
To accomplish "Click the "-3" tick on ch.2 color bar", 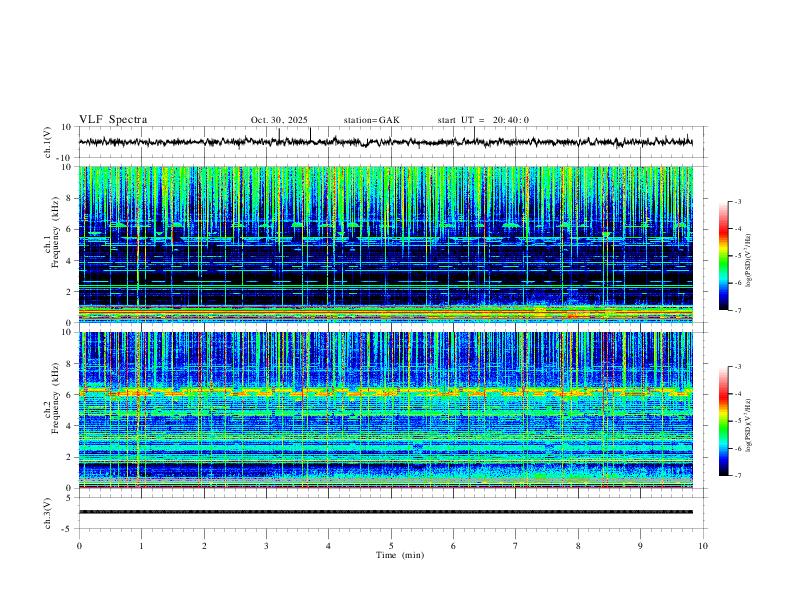I will click(737, 367).
